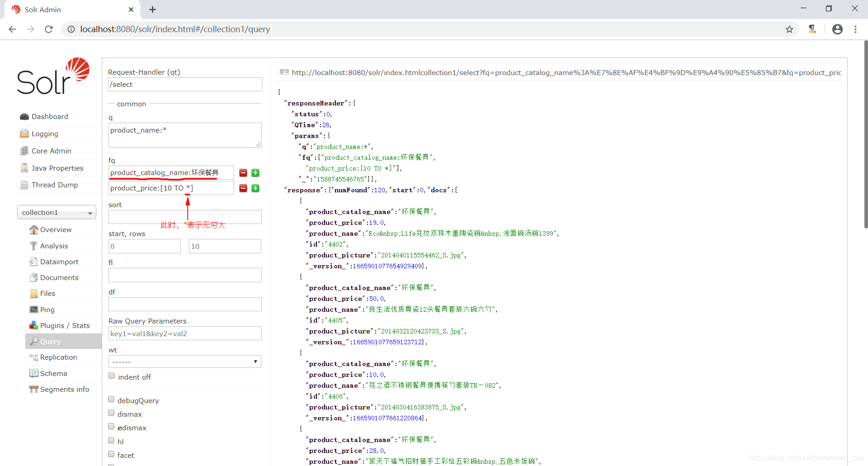Click the Thread Dump icon
This screenshot has height=466, width=868.
24,185
